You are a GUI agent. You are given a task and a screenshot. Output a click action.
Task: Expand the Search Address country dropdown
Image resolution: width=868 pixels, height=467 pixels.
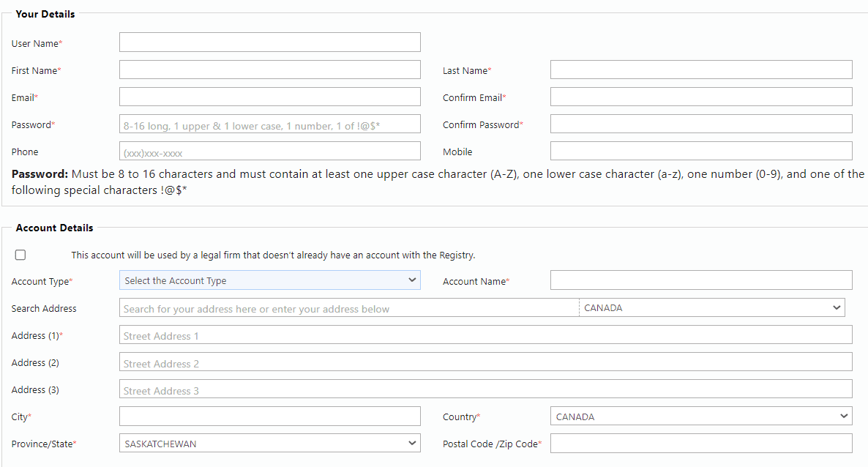(712, 307)
